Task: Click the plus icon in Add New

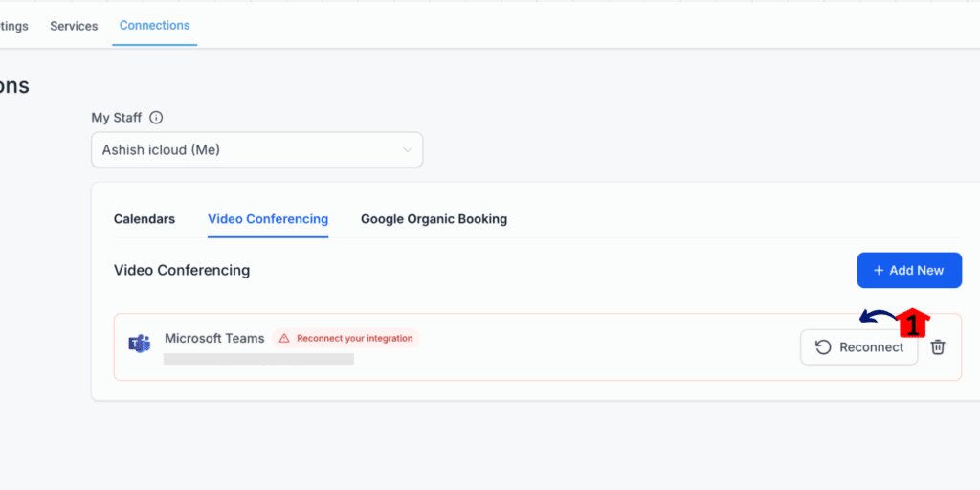Action: (878, 271)
